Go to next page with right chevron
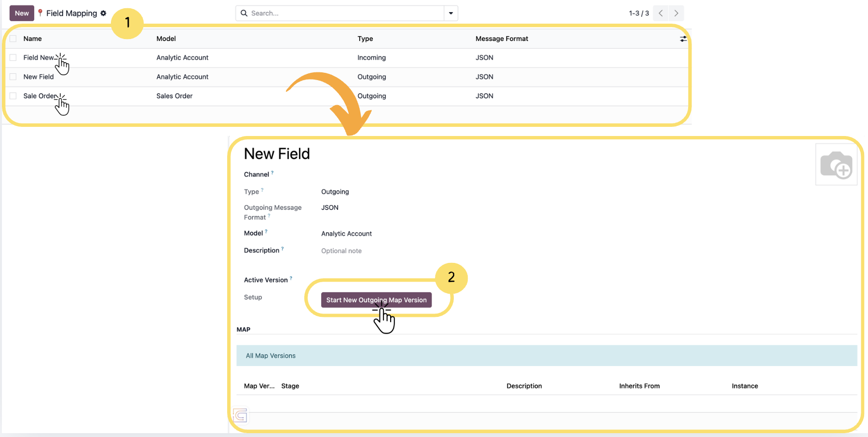Image resolution: width=868 pixels, height=437 pixels. 676,13
